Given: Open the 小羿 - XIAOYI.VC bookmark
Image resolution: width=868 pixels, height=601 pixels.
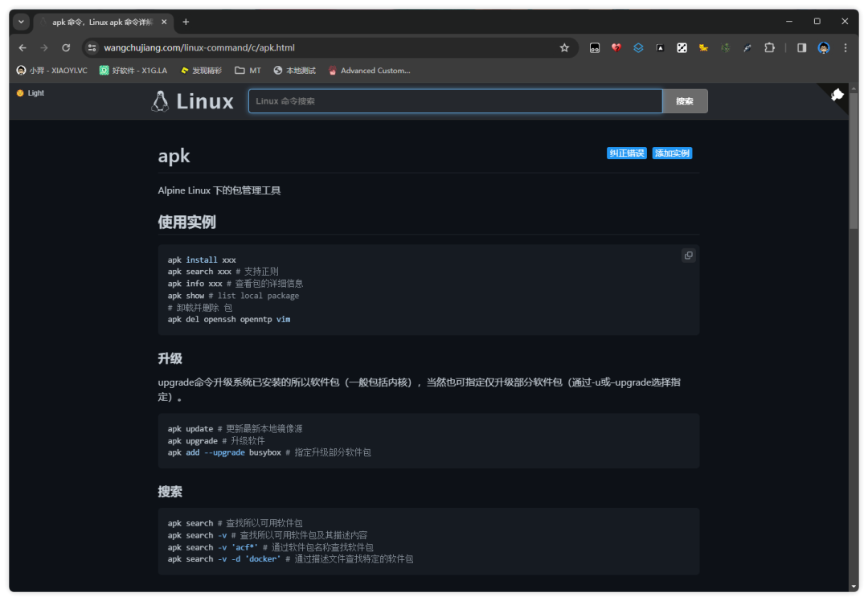Looking at the screenshot, I should pos(52,71).
